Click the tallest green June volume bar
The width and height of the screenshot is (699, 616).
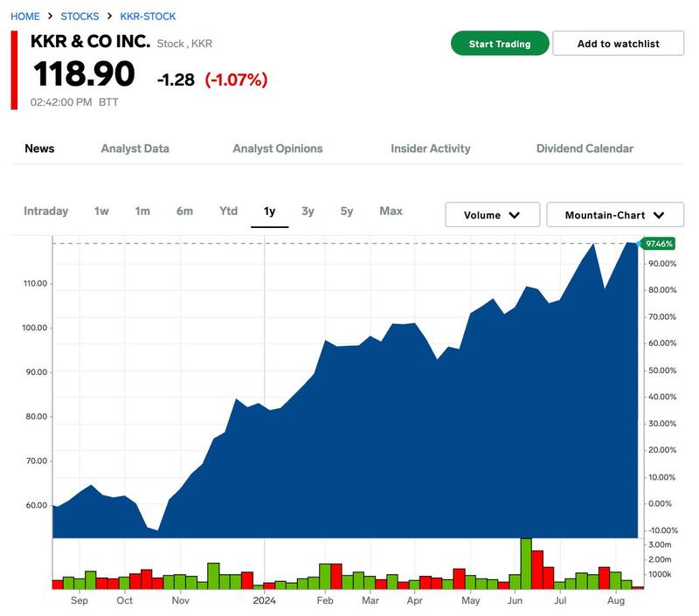(x=526, y=564)
